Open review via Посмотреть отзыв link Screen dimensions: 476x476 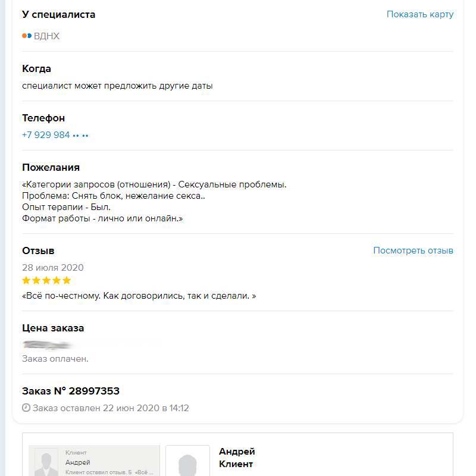[x=413, y=250]
